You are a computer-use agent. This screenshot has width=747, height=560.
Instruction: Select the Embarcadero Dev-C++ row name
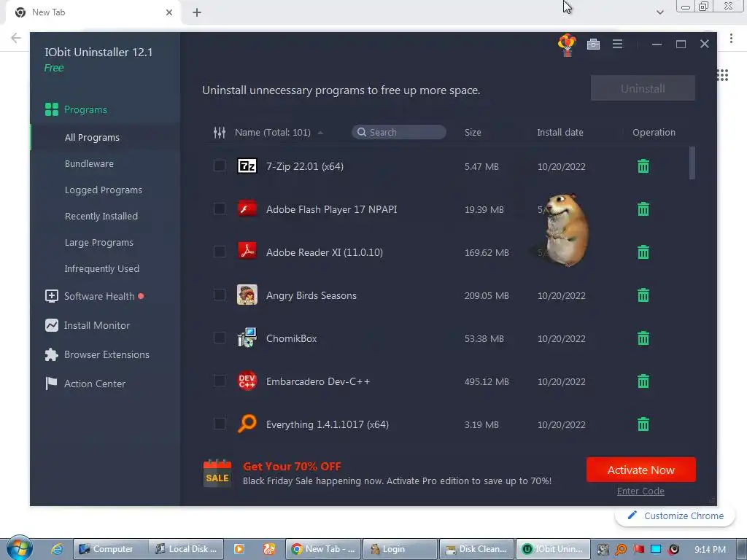(318, 381)
